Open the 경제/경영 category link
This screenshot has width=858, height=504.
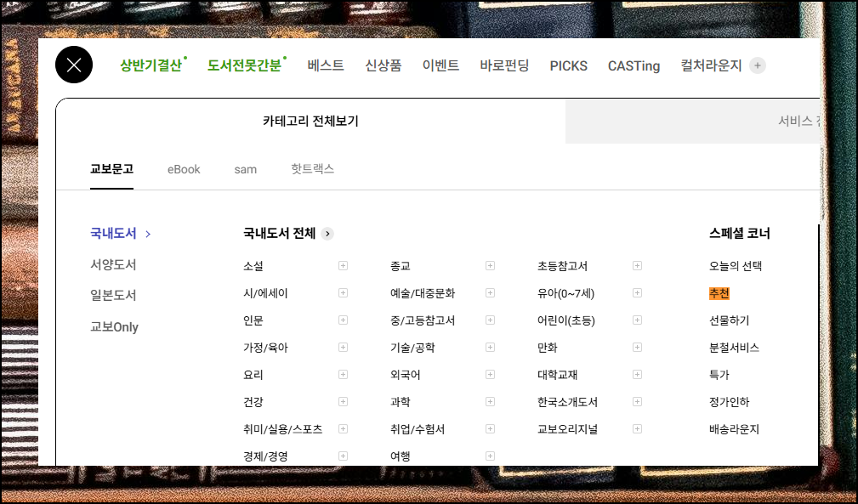(x=265, y=456)
